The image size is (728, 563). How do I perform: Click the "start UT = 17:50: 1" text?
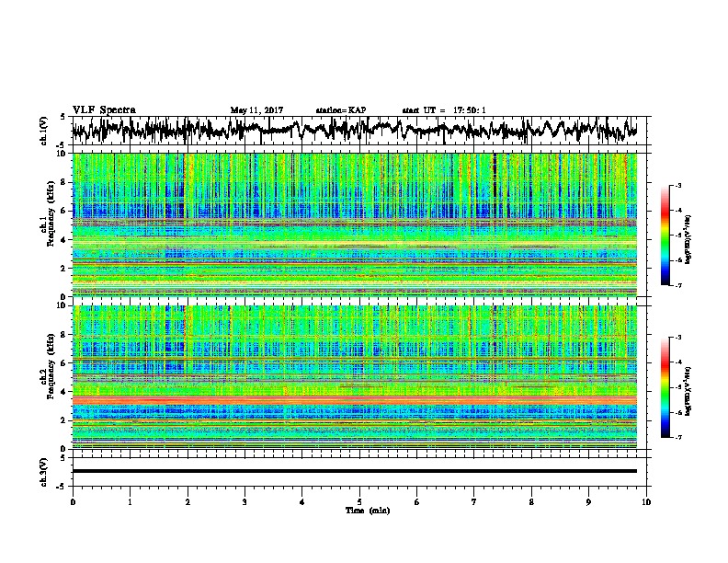point(444,110)
